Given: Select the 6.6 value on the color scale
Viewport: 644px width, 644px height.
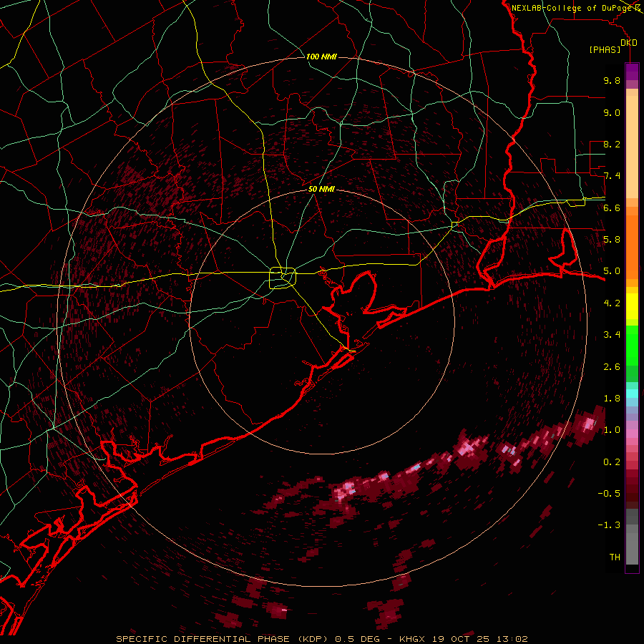Looking at the screenshot, I should pos(612,208).
